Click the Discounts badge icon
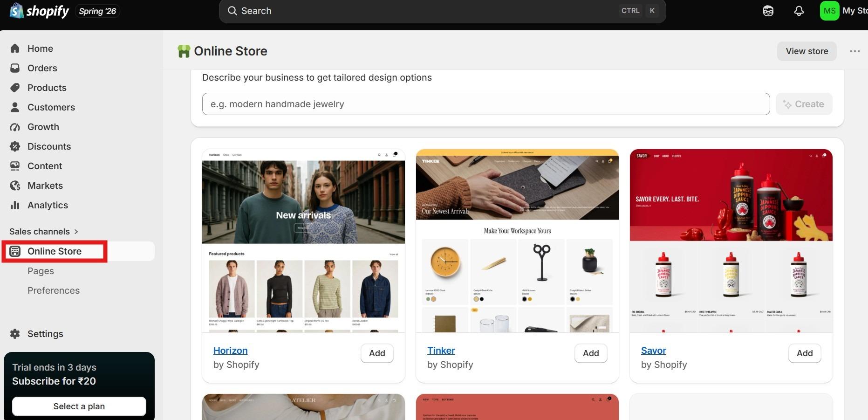The width and height of the screenshot is (868, 420). point(15,146)
